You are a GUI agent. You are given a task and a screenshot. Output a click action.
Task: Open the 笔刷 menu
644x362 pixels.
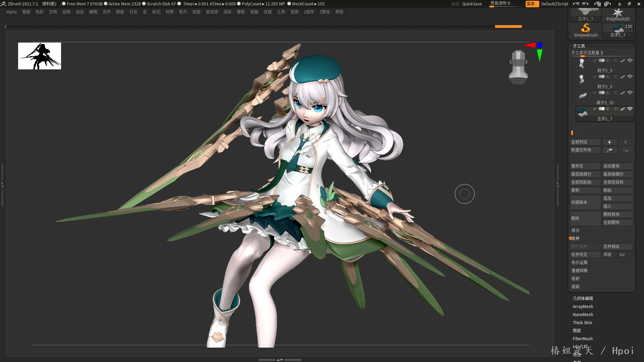[x=26, y=12]
